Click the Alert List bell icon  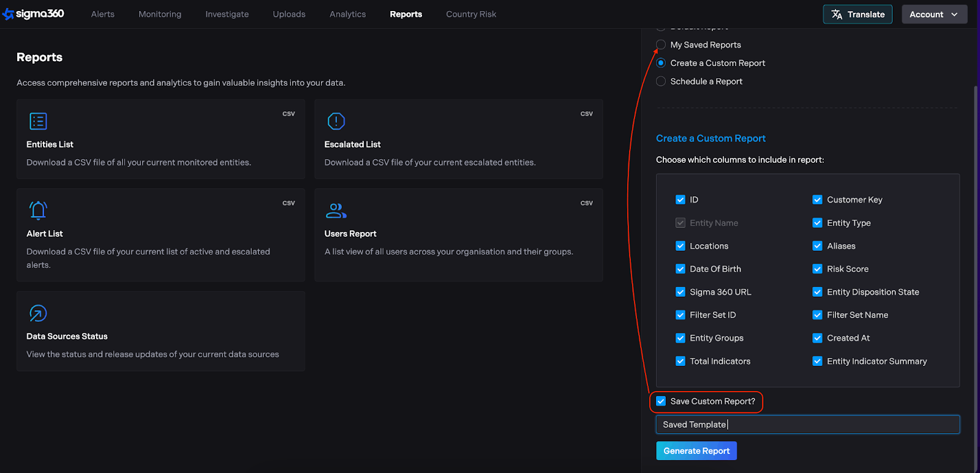(38, 210)
